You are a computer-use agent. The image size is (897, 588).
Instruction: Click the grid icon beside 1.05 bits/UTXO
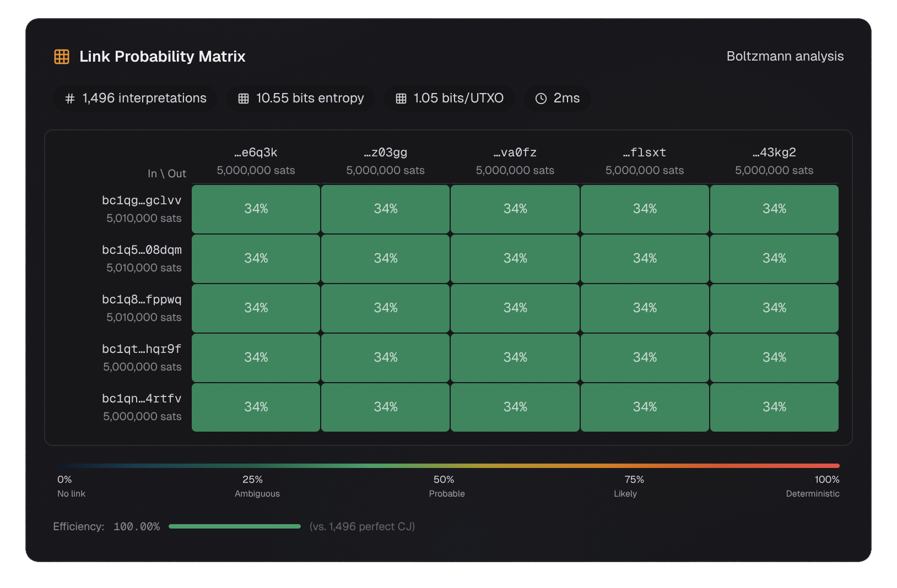point(401,99)
